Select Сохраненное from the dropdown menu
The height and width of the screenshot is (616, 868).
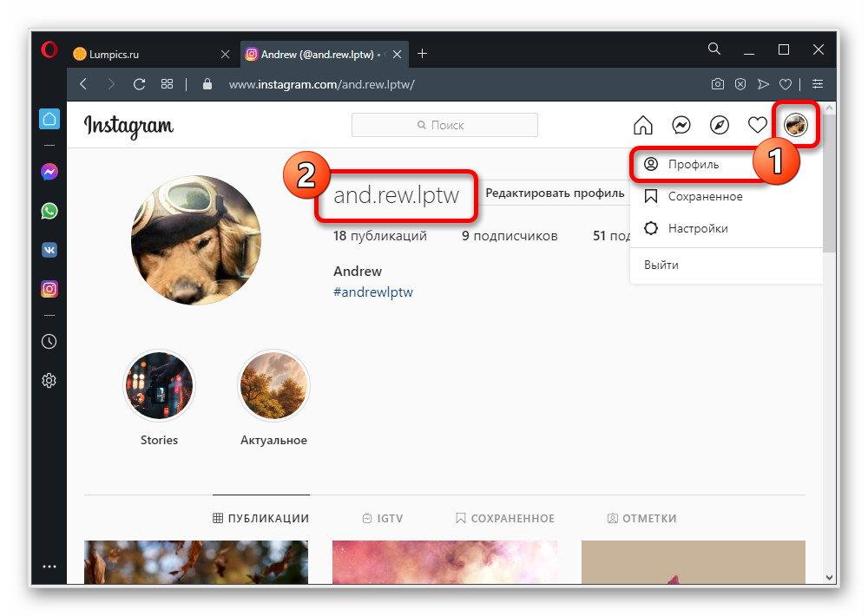[704, 197]
